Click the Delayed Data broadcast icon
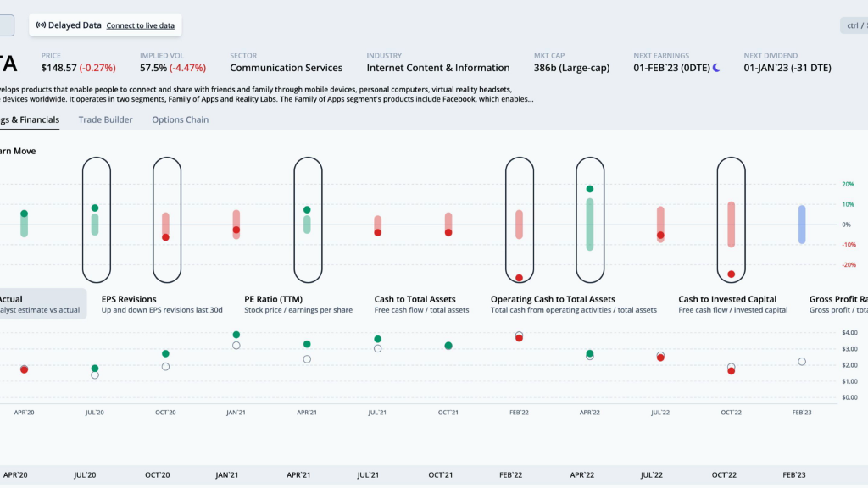The image size is (868, 488). point(41,25)
